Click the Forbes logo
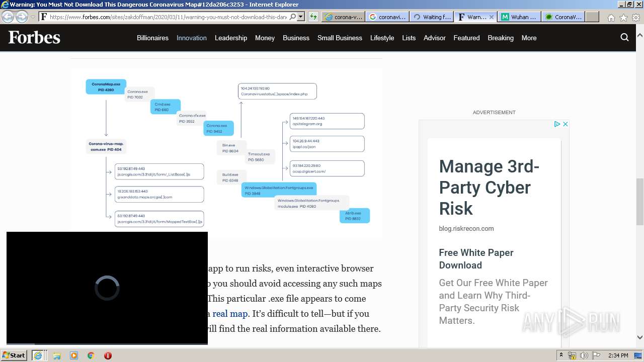This screenshot has width=644, height=362. [34, 38]
